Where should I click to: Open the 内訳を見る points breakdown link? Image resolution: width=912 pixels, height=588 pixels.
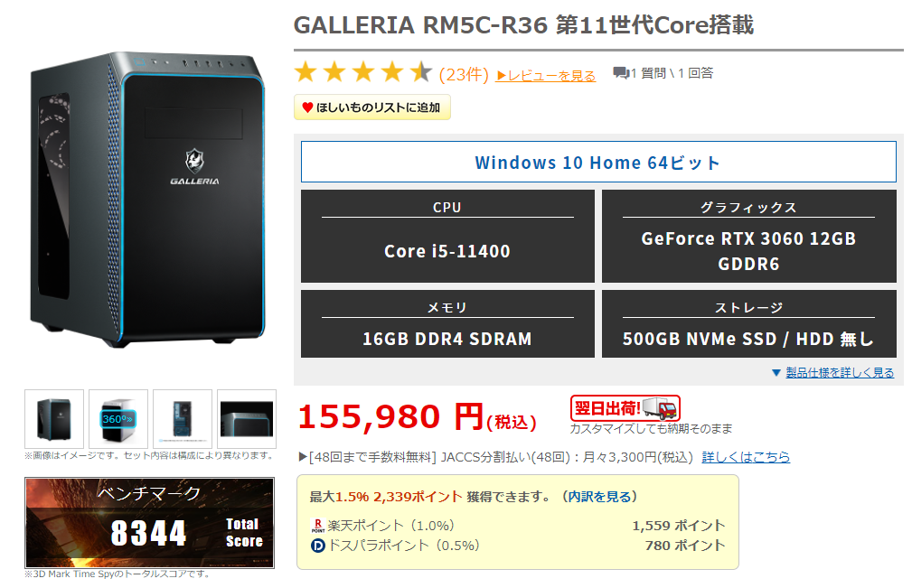click(599, 497)
